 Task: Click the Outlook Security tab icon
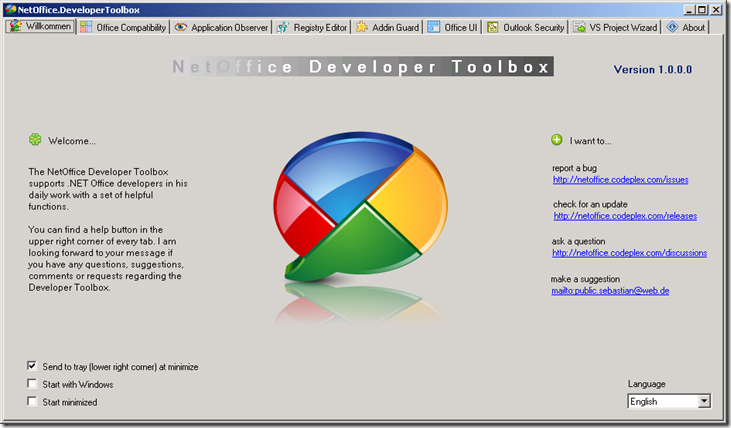click(492, 27)
